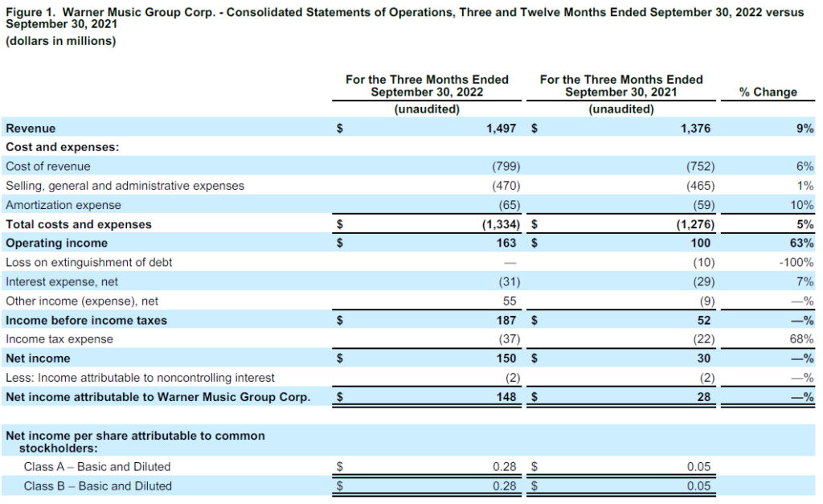Select the 150 net income value
The width and height of the screenshot is (823, 504).
click(506, 359)
